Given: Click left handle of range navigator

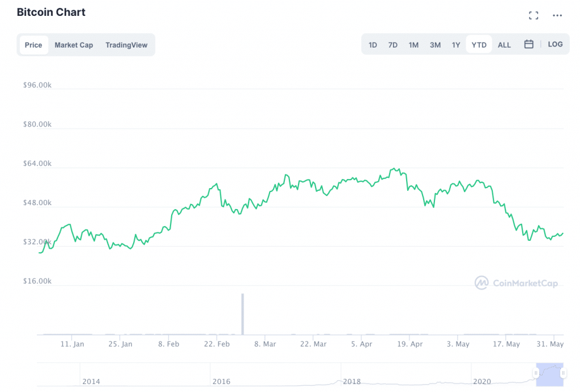Looking at the screenshot, I should coord(536,373).
